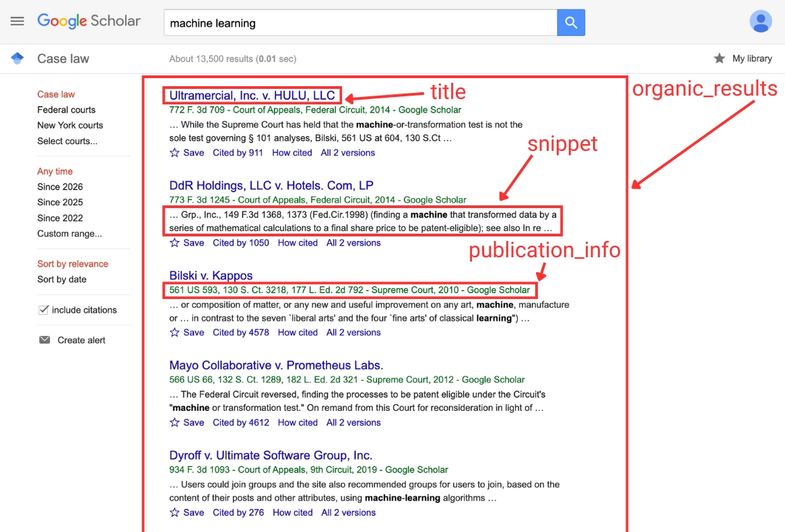This screenshot has width=785, height=532.
Task: Click the Case law page heading
Action: [x=63, y=59]
